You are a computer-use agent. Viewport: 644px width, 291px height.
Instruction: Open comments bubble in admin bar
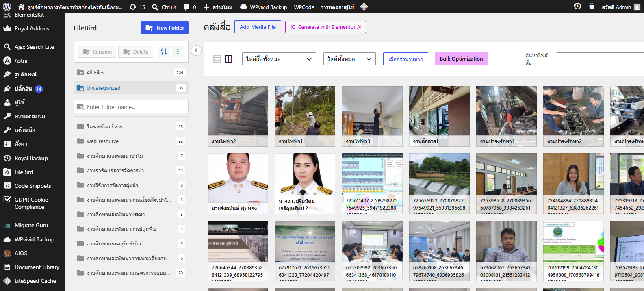[190, 7]
